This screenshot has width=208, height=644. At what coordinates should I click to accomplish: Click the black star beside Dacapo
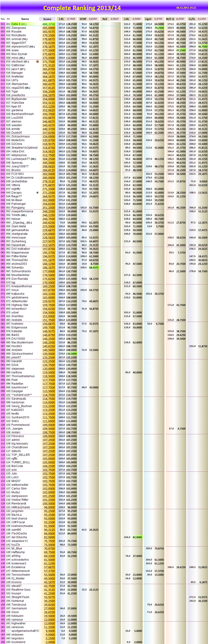(37, 192)
